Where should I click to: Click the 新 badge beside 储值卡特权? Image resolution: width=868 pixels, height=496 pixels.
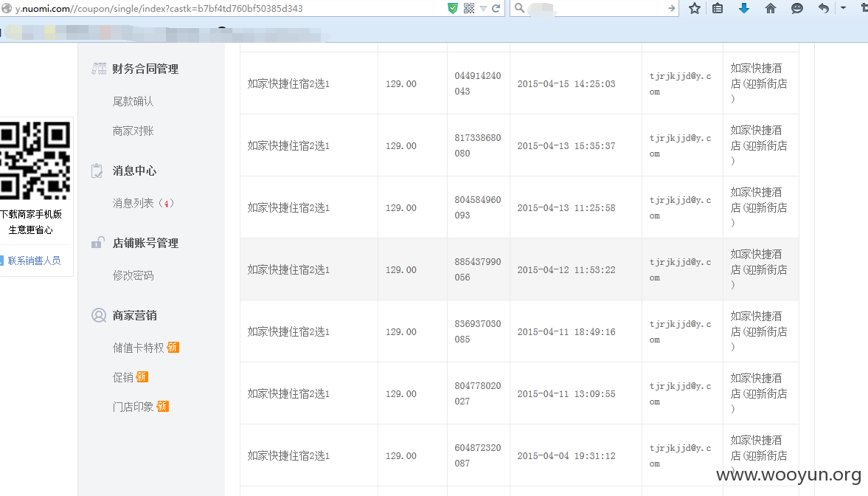coord(173,348)
